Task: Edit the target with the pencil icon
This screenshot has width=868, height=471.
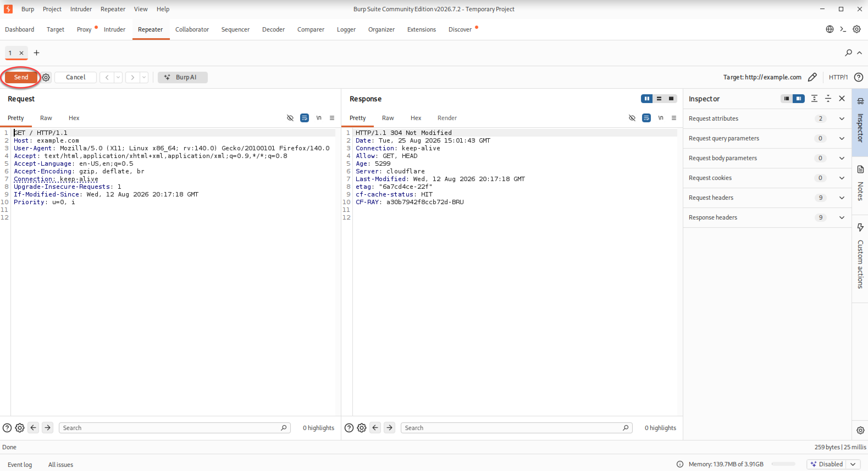Action: click(x=812, y=77)
